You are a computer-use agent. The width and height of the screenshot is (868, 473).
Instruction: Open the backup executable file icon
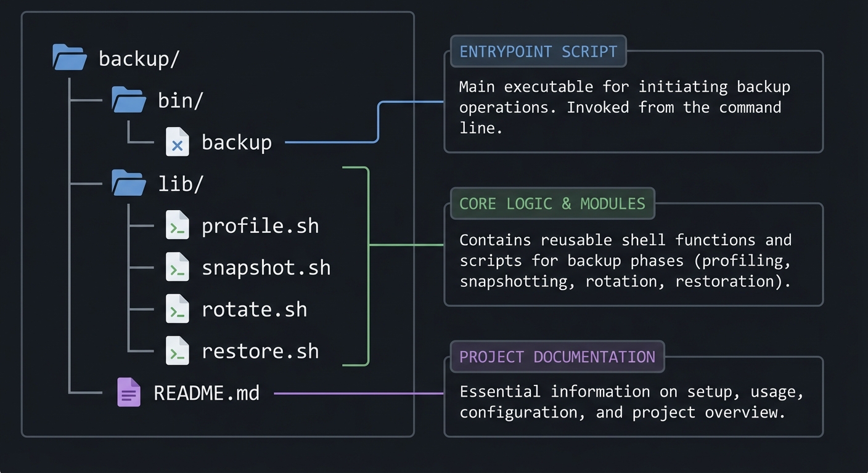(178, 142)
